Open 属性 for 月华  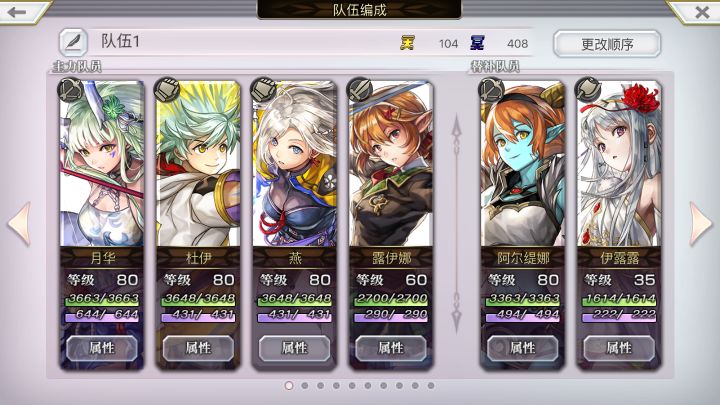click(102, 348)
